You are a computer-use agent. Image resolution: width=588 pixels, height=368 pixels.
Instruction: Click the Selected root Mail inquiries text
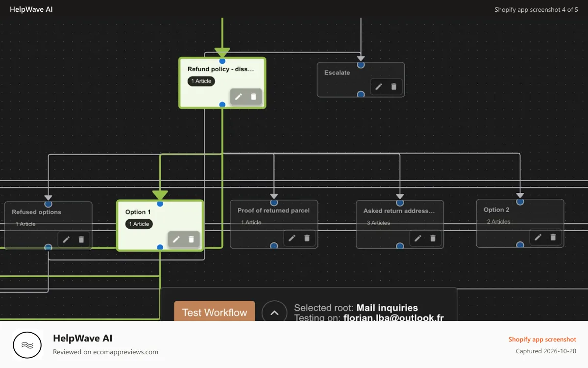coord(356,308)
